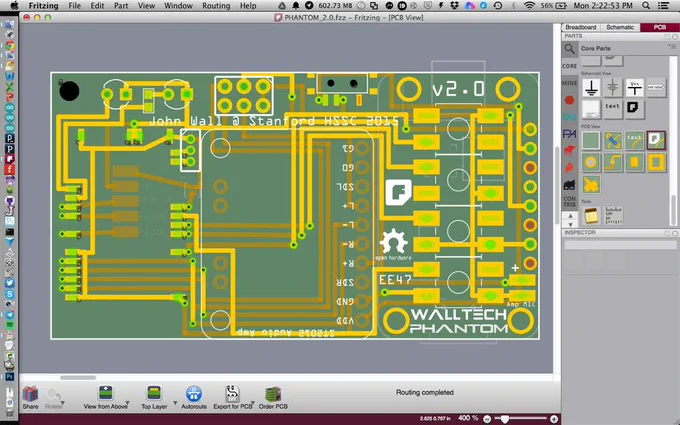Select the copper fill part icon
This screenshot has width=680, height=425.
591,185
